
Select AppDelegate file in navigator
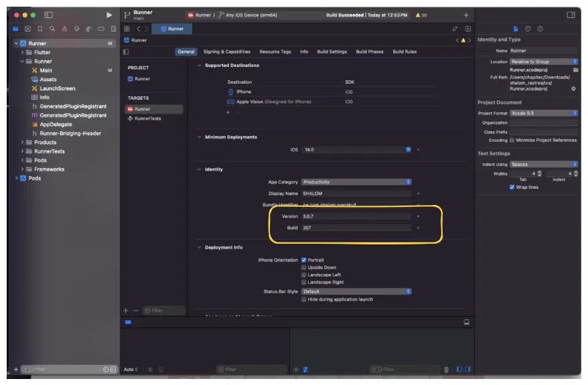56,125
